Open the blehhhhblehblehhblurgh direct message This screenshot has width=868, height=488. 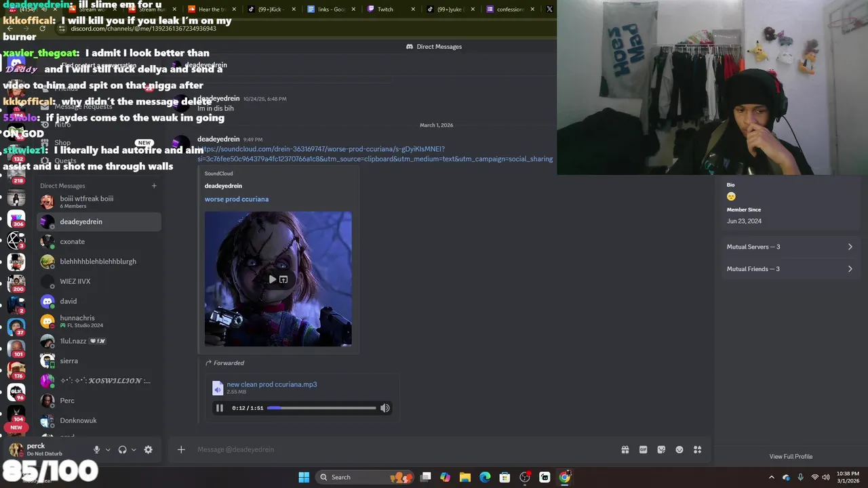[99, 262]
